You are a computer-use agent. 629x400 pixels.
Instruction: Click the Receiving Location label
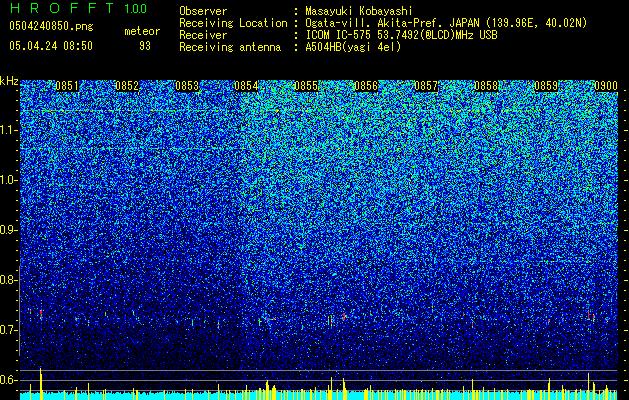[x=233, y=23]
